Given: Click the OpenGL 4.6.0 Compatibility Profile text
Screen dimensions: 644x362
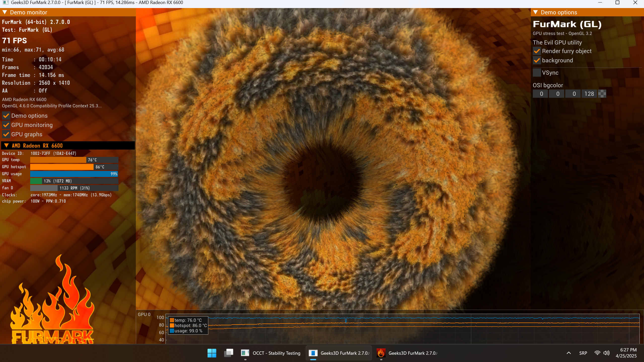Looking at the screenshot, I should (52, 106).
